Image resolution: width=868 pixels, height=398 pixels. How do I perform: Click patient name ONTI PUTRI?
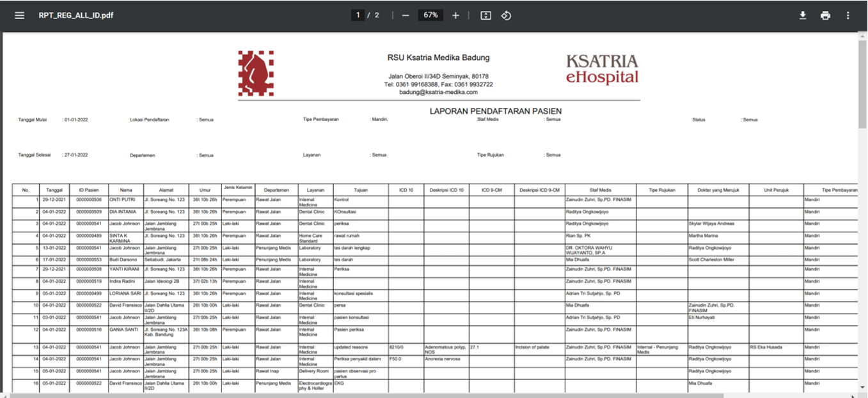point(123,199)
